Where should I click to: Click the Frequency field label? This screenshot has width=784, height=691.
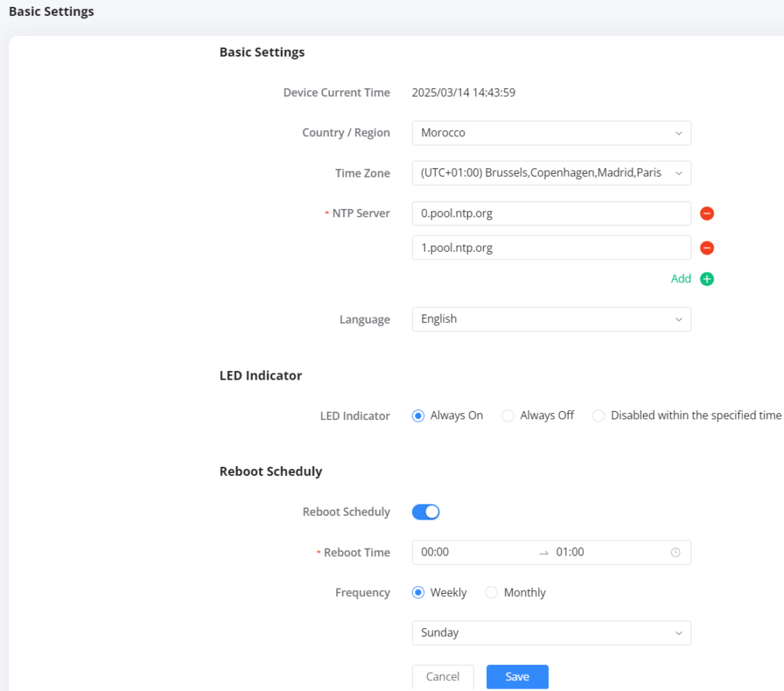point(362,593)
